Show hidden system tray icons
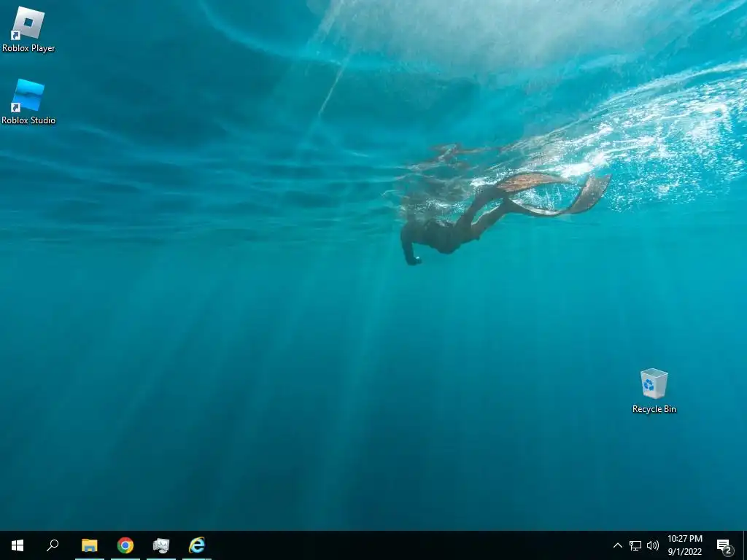Screen dimensions: 747x560 (x=617, y=545)
